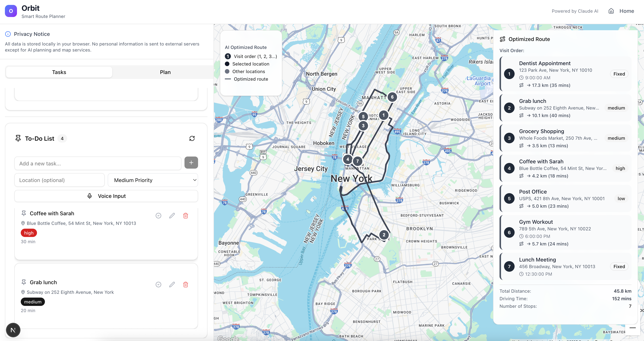Delete the Coffee with Sarah task
Image resolution: width=644 pixels, height=341 pixels.
point(185,216)
